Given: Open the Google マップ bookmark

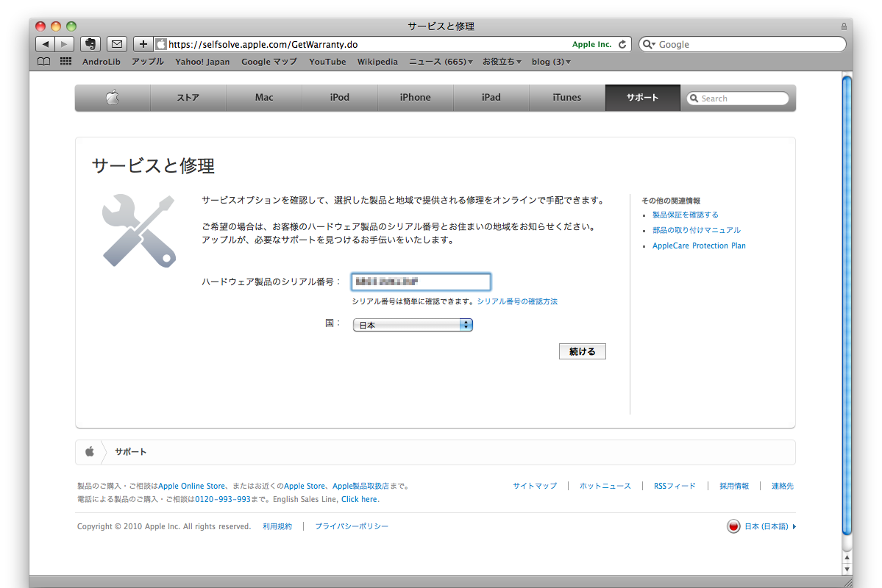Looking at the screenshot, I should (x=269, y=62).
